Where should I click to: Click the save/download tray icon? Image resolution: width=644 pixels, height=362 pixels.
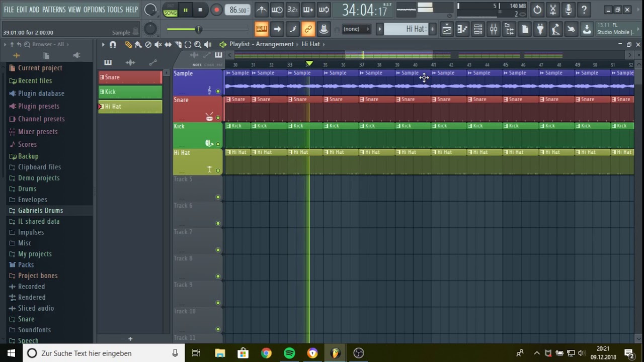[587, 29]
